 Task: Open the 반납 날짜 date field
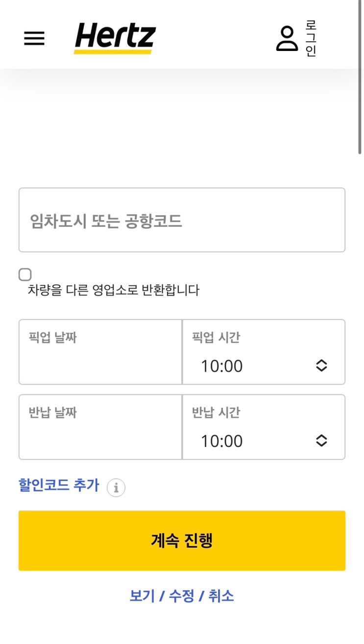100,427
